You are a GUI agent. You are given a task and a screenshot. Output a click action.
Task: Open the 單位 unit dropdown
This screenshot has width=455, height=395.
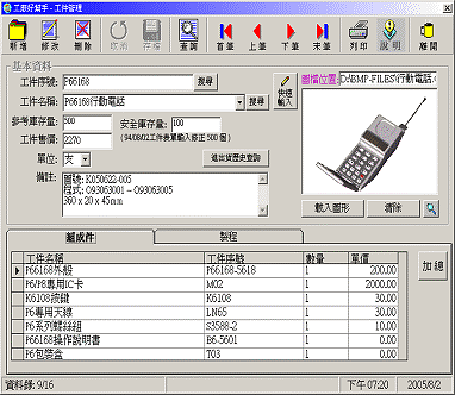pos(85,160)
